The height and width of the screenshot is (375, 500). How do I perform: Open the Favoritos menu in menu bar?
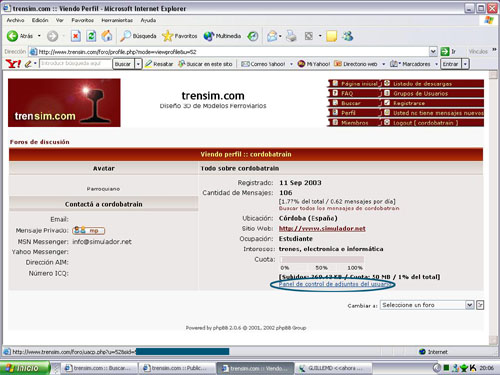82,20
